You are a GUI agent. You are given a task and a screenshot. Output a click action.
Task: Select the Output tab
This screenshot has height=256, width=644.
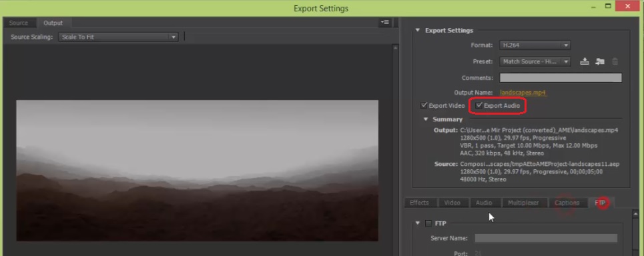[53, 23]
